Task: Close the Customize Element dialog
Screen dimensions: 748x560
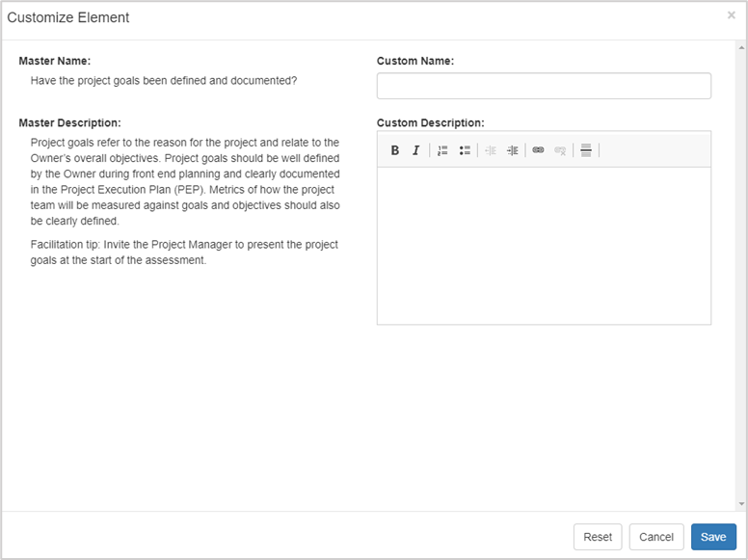Action: click(731, 15)
